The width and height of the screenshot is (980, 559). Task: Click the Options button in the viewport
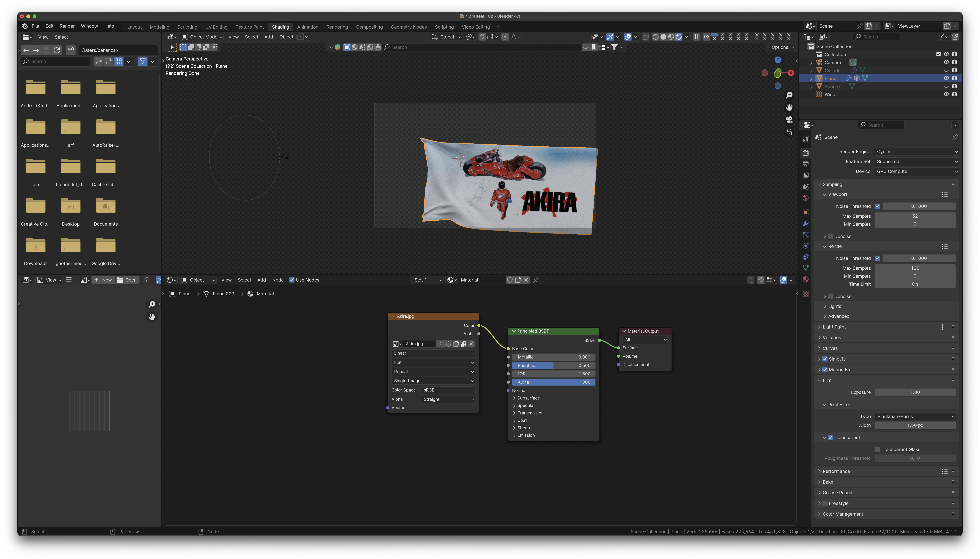tap(782, 47)
